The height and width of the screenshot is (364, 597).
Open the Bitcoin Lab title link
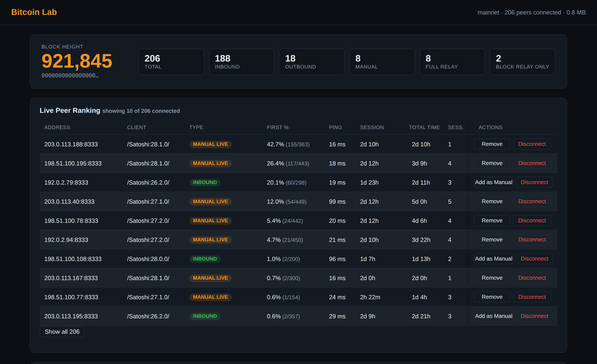34,12
